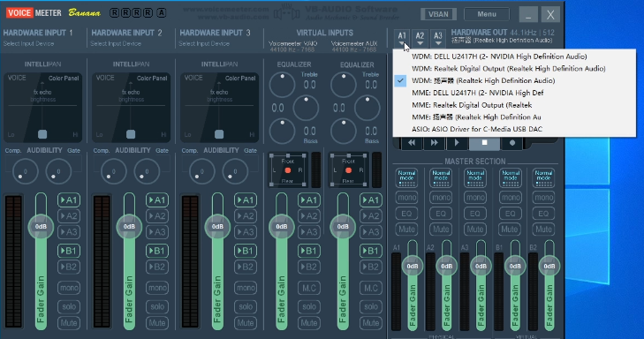Click Hardware Input 2 fader gain knob
This screenshot has width=644, height=339.
click(x=129, y=227)
